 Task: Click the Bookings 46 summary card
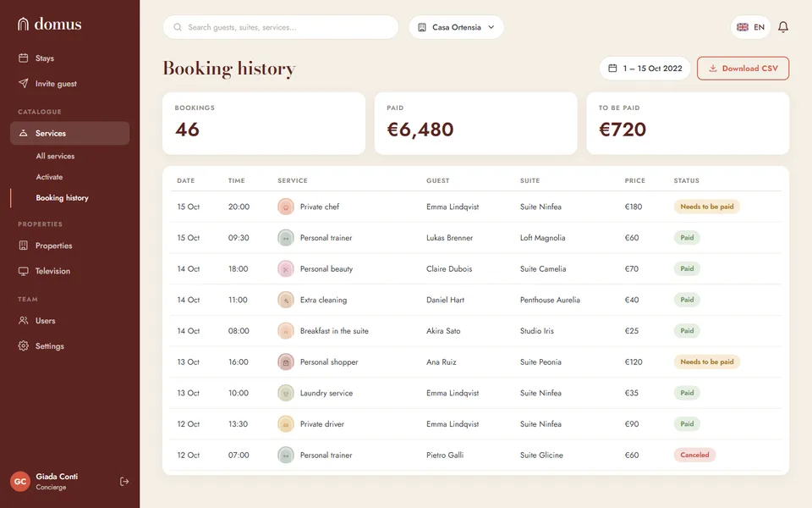(x=264, y=124)
